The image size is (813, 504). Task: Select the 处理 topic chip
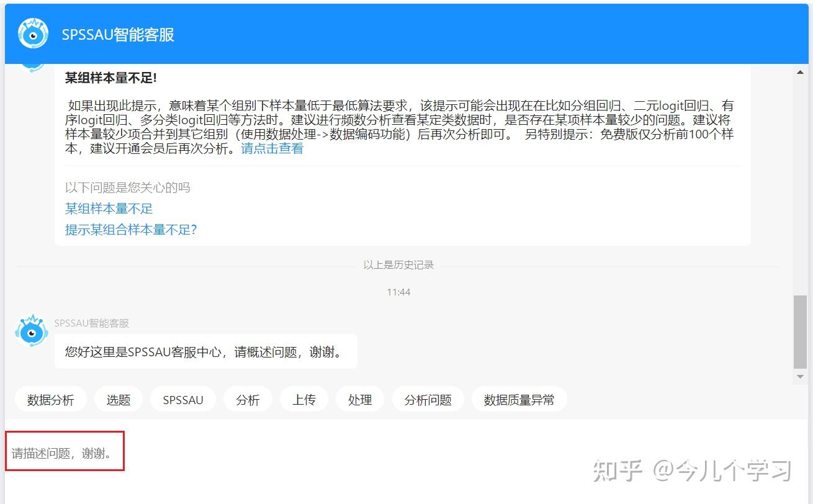pos(360,400)
